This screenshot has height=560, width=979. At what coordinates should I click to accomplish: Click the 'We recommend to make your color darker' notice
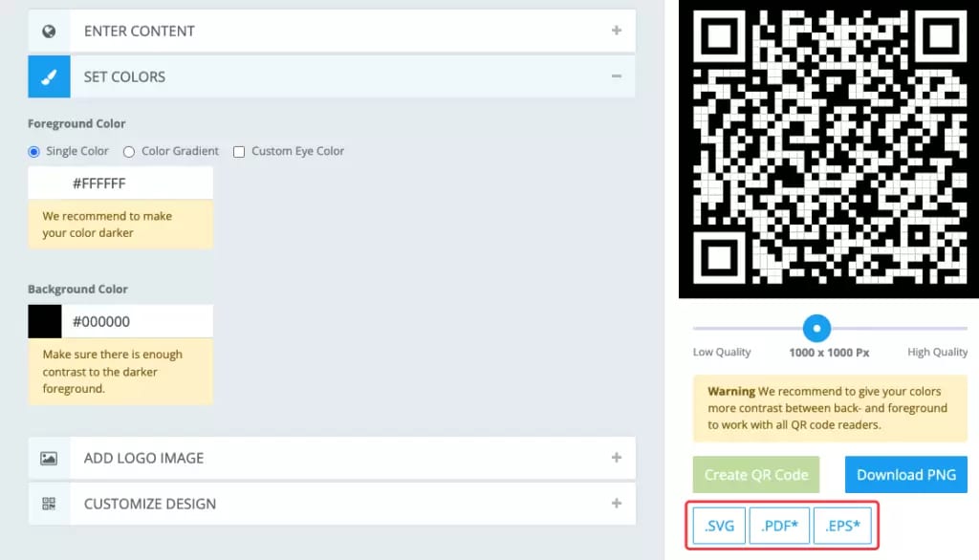click(x=120, y=225)
